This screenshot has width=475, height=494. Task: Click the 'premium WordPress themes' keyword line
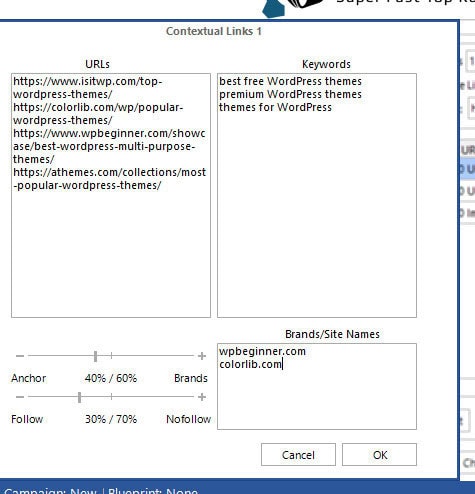[x=290, y=94]
